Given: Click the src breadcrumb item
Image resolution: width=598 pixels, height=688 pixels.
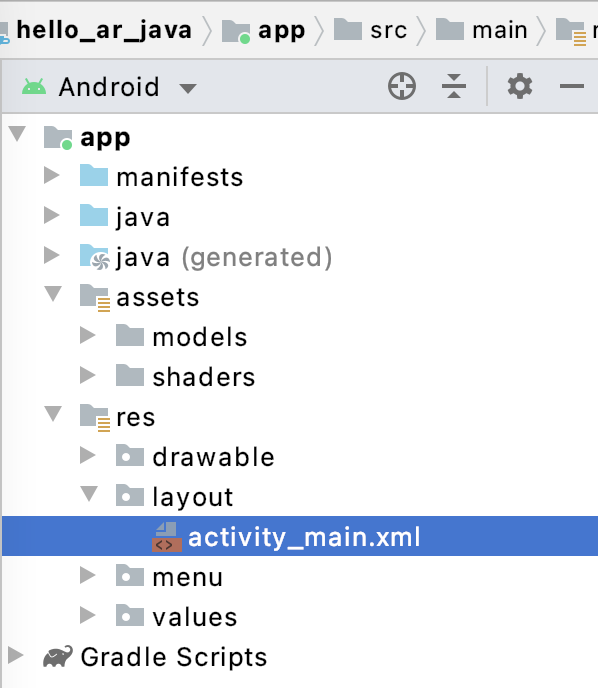Looking at the screenshot, I should 388,31.
